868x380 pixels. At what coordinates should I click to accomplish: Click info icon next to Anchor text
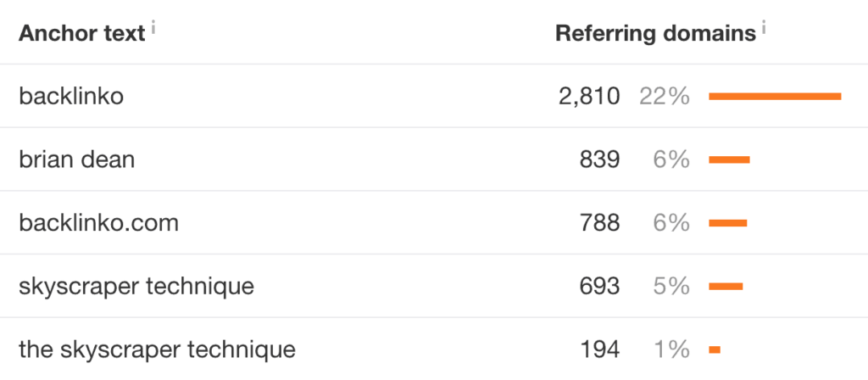point(153,28)
